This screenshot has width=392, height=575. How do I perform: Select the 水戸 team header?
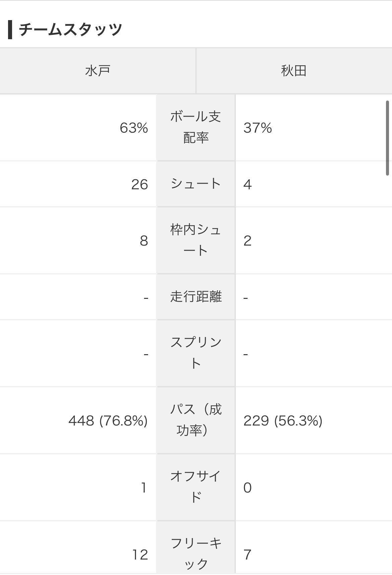[98, 71]
